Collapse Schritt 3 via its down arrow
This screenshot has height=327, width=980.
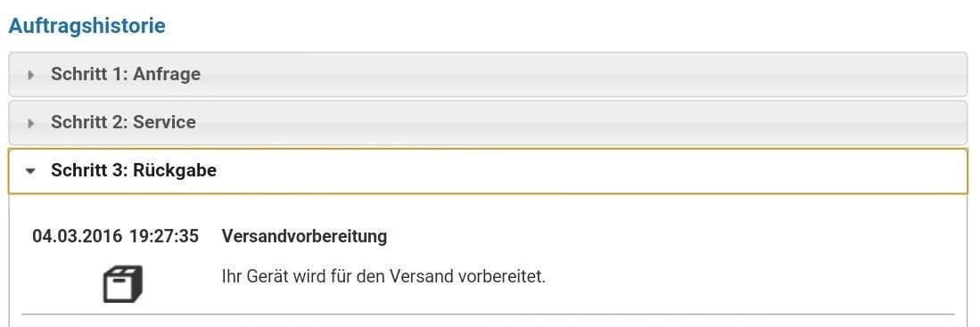[30, 171]
